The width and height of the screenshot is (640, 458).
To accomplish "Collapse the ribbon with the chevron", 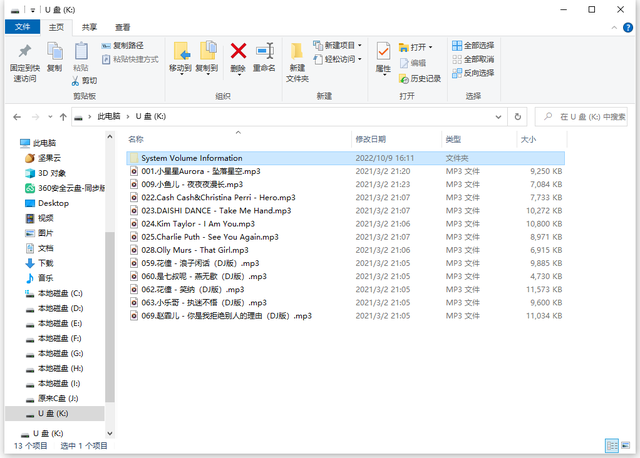I will (x=614, y=27).
